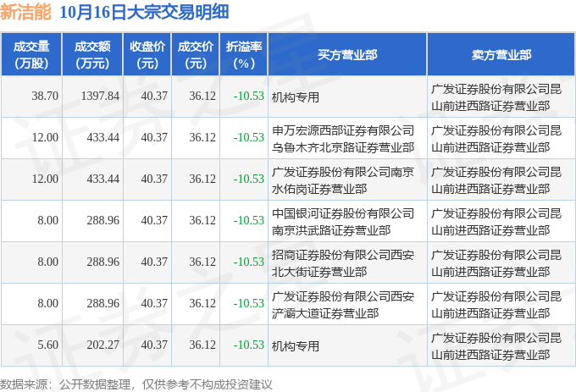Click 40.37 closing price in the 38.70 row

tap(154, 97)
